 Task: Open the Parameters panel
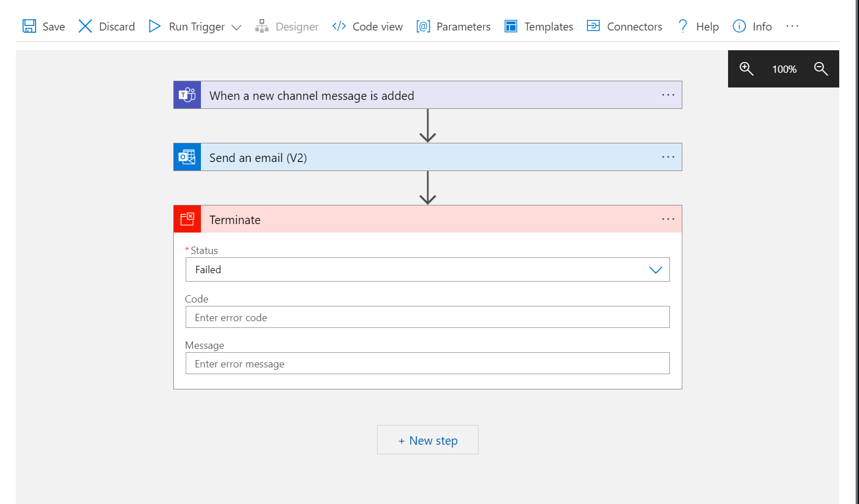453,26
